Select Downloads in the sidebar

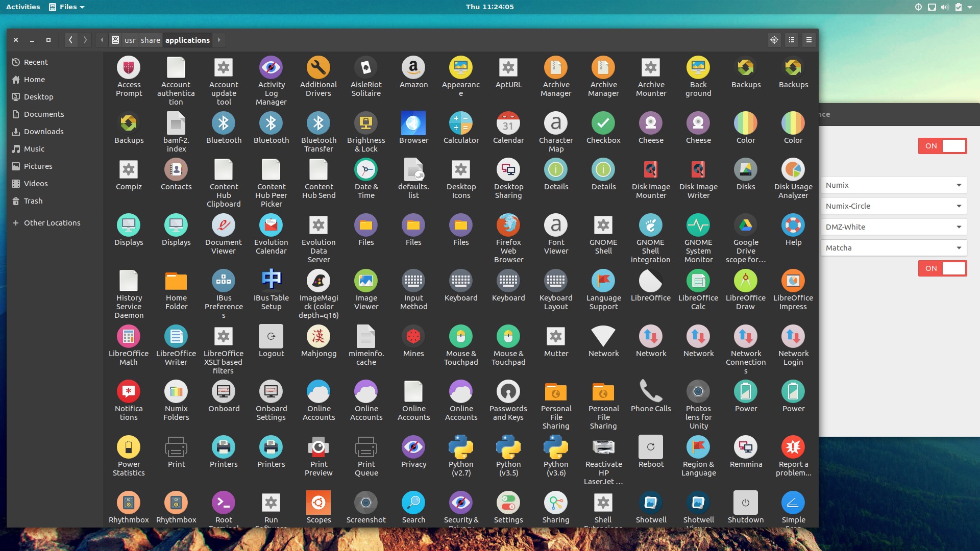pos(43,131)
